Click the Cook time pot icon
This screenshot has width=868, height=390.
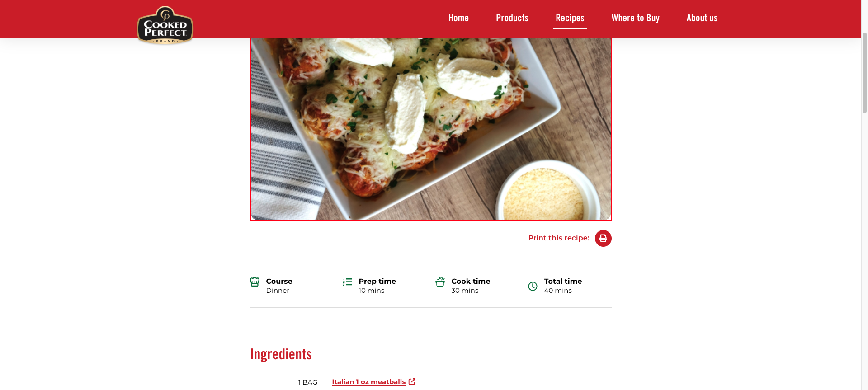tap(440, 282)
